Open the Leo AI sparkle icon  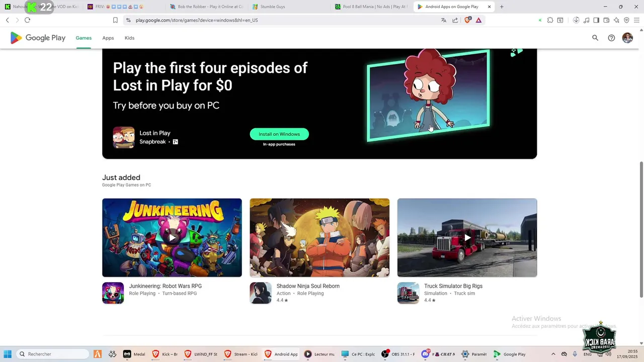tap(616, 20)
